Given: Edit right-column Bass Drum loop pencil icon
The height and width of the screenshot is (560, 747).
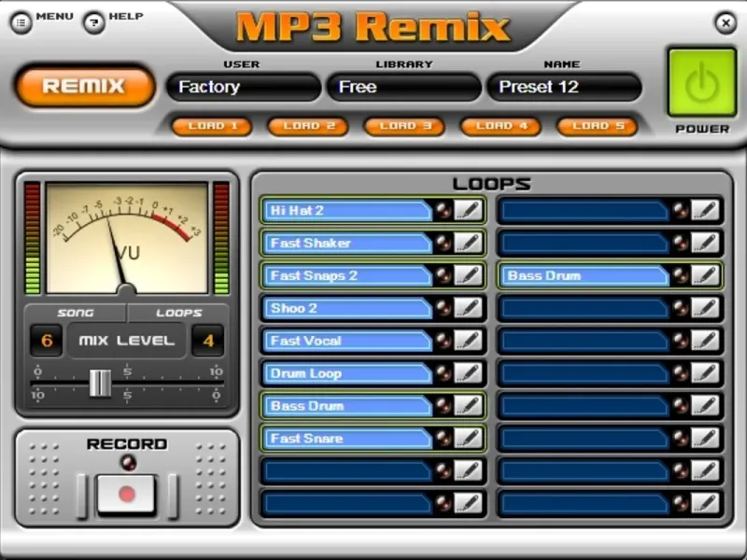Looking at the screenshot, I should pyautogui.click(x=706, y=275).
